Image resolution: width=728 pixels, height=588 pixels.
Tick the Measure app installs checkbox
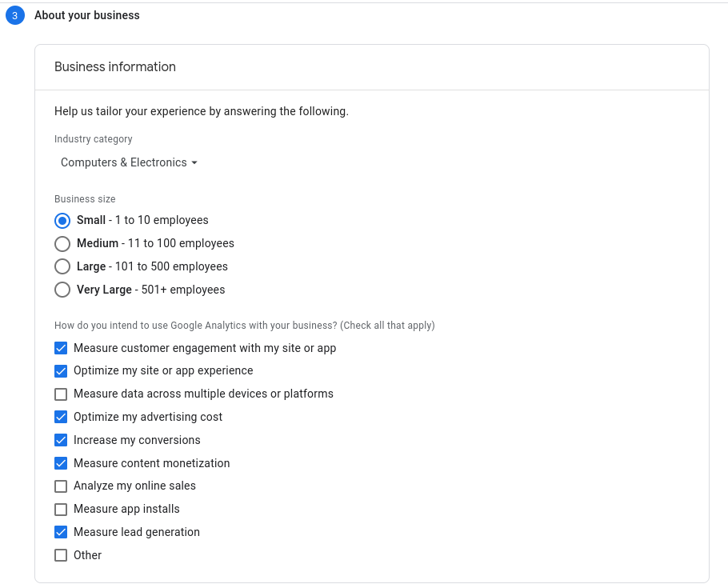click(61, 509)
